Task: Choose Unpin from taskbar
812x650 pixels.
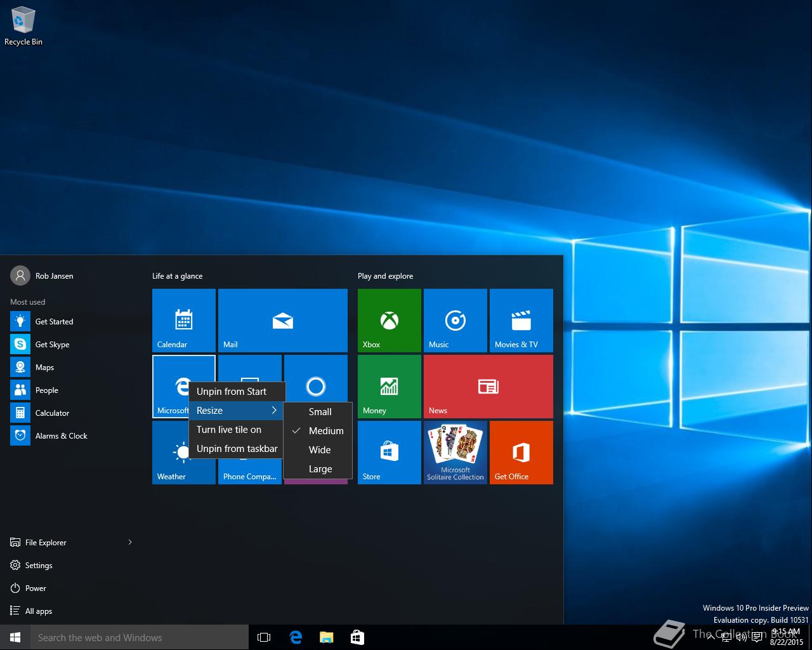Action: 237,449
